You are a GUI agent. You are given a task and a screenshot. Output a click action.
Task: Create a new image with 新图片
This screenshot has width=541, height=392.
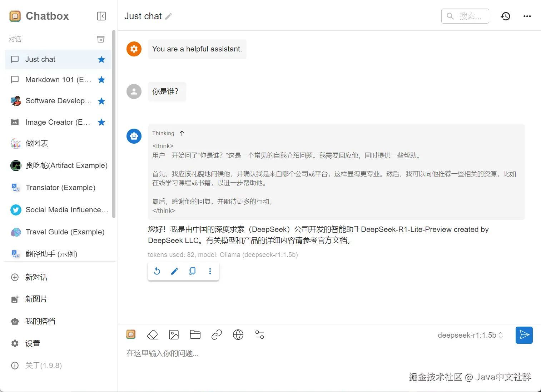pyautogui.click(x=58, y=299)
